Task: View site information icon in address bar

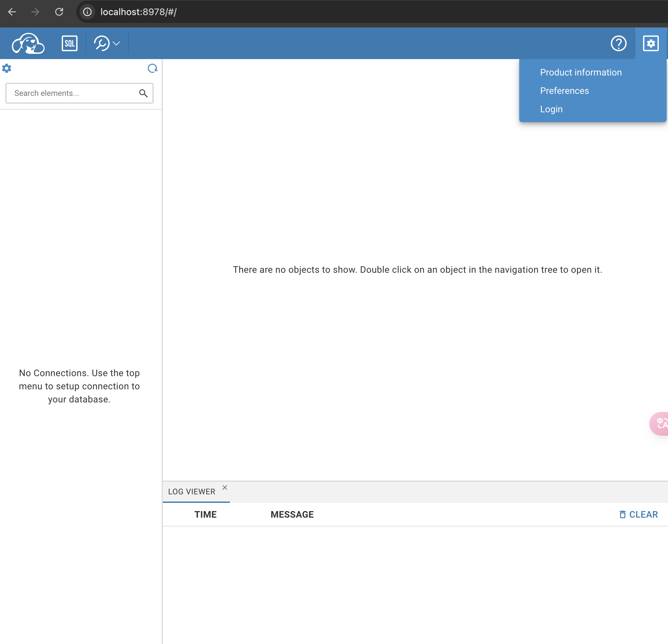Action: (88, 12)
